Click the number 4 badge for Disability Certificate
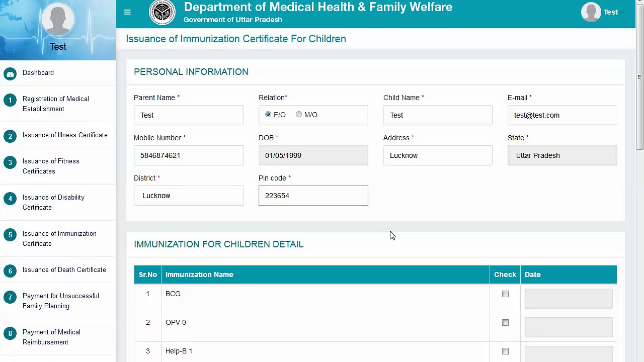The width and height of the screenshot is (644, 362). coord(10,199)
